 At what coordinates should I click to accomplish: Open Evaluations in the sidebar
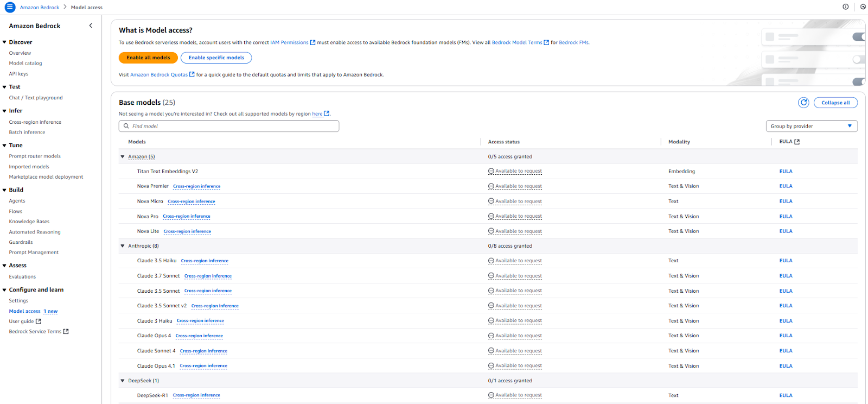pyautogui.click(x=22, y=277)
